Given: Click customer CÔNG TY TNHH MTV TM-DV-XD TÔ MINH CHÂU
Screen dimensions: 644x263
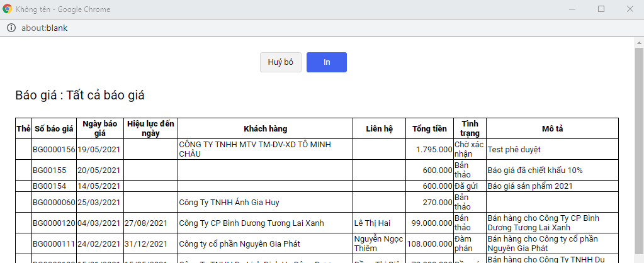Looking at the screenshot, I should click(255, 149).
